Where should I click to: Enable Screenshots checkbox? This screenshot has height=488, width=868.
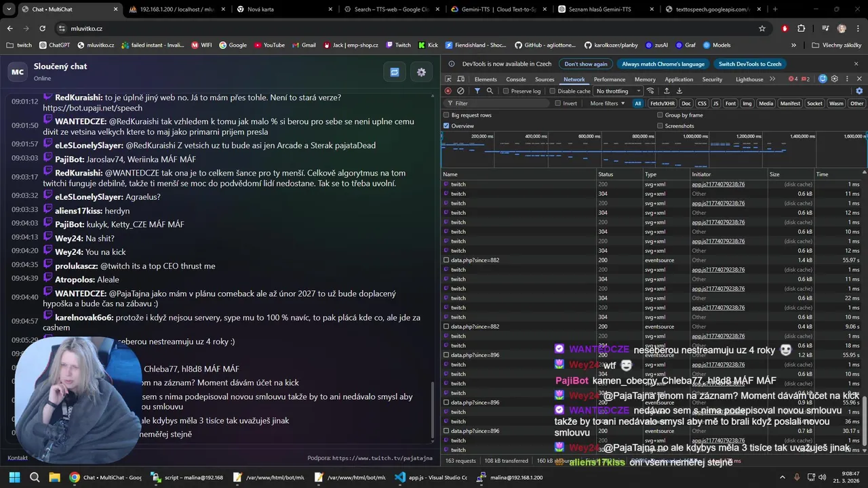[x=660, y=126]
